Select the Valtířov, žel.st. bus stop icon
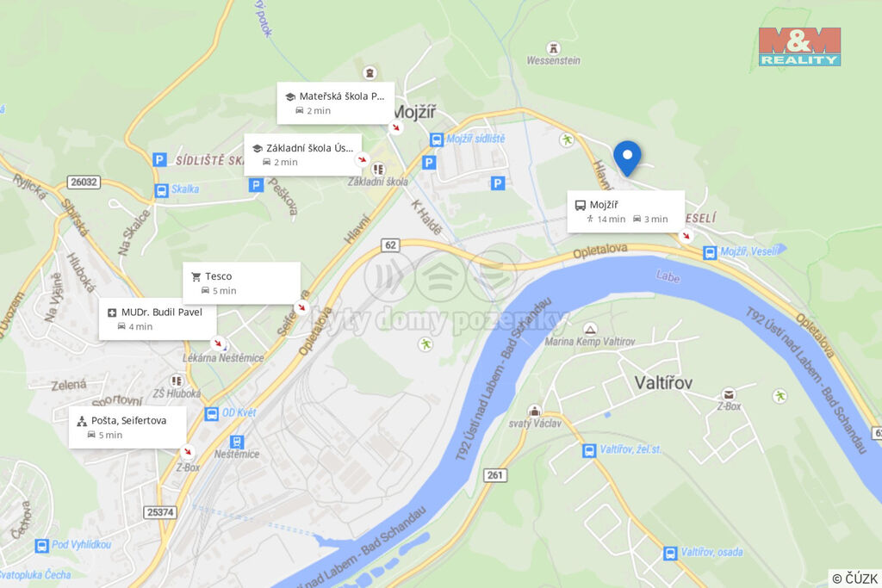Screen dimensions: 882x588 click(589, 450)
